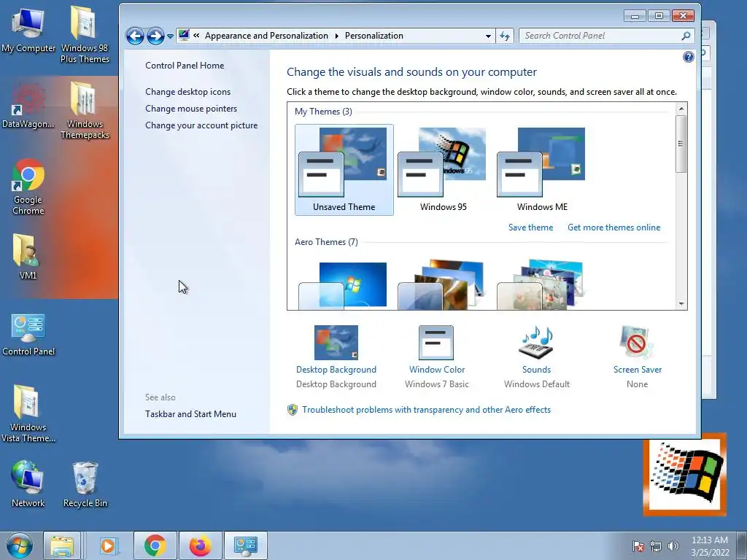
Task: Select Control Panel desktop icon
Action: point(28,334)
